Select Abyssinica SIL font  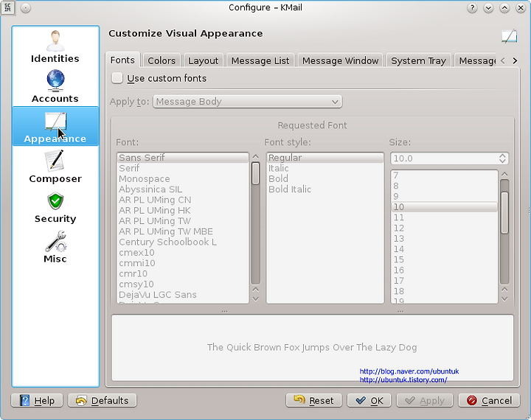[x=183, y=189]
